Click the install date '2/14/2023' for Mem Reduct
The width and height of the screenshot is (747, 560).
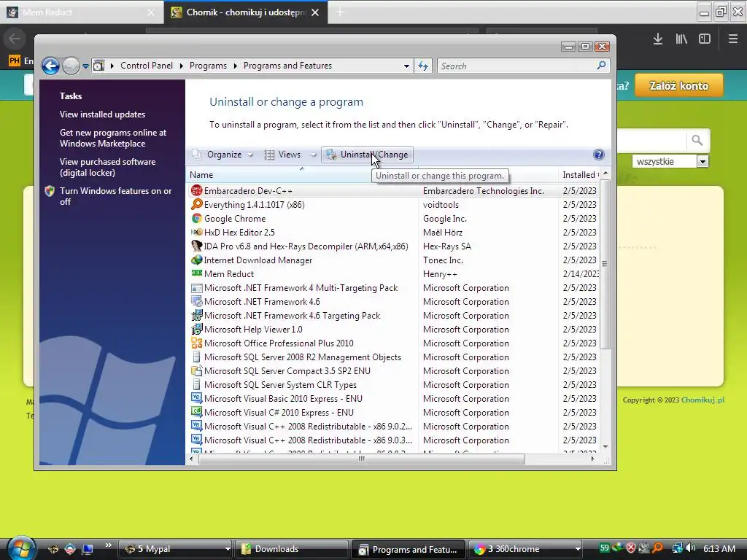(581, 274)
